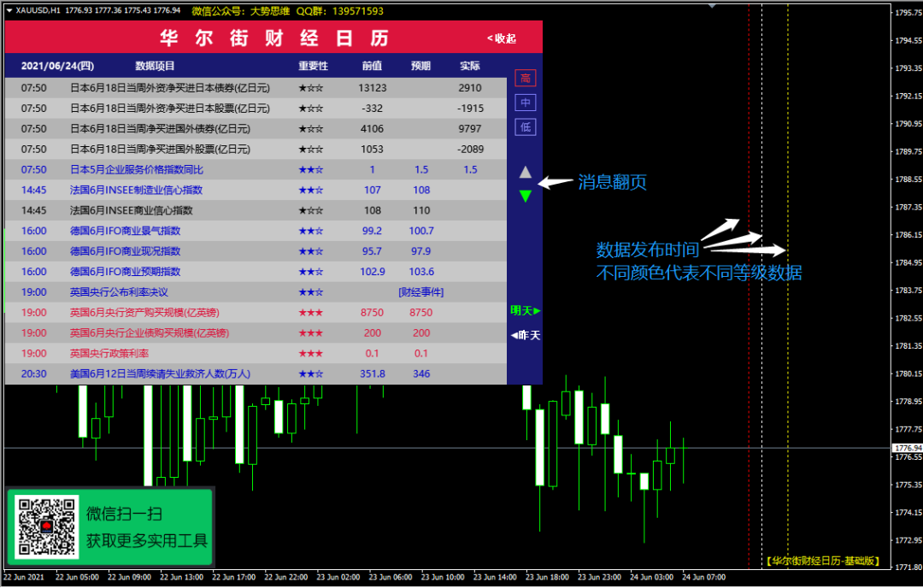Click the chart shift triangle marker at top
Screen dimensions: 923x588
pyautogui.click(x=711, y=6)
